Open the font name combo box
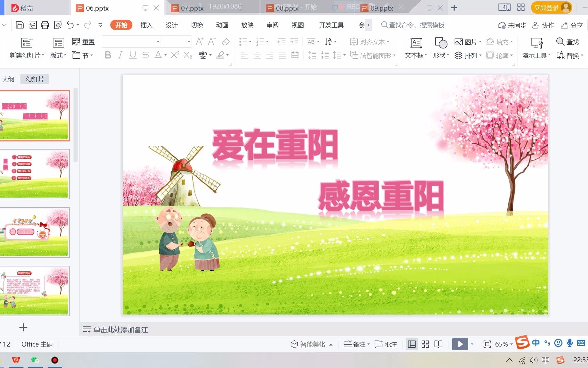The image size is (588, 368). point(131,42)
